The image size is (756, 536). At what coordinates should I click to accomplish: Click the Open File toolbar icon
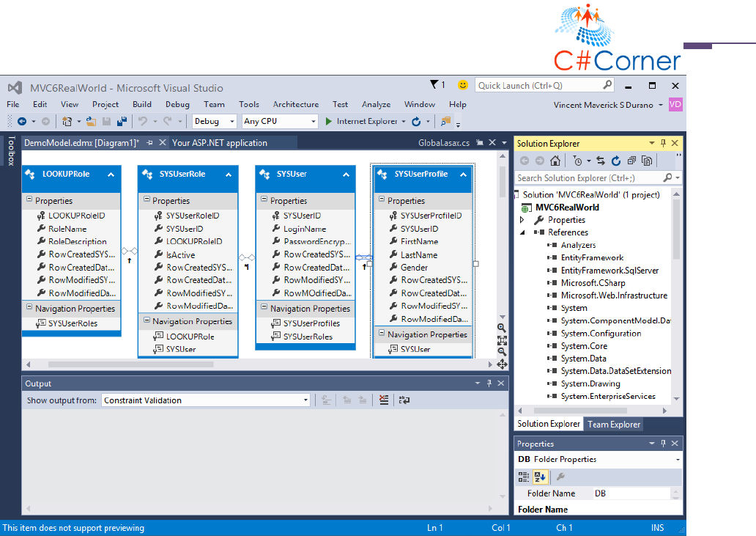[91, 122]
